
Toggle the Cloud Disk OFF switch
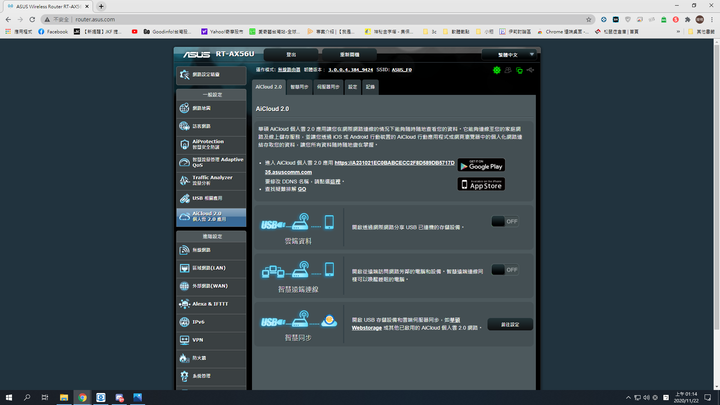tap(505, 221)
